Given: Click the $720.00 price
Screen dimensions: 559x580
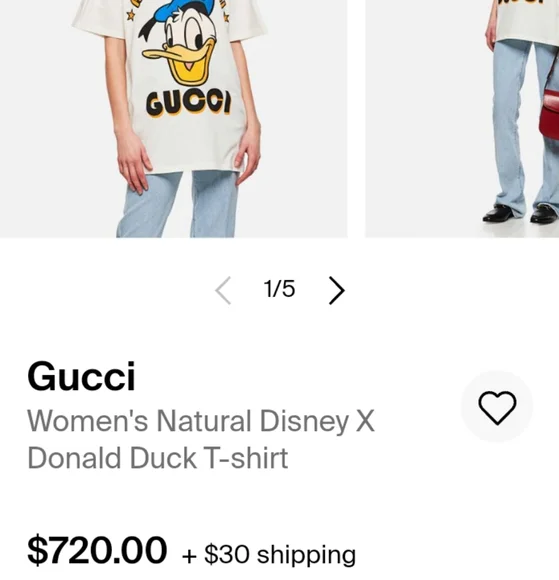Looking at the screenshot, I should point(97,551).
